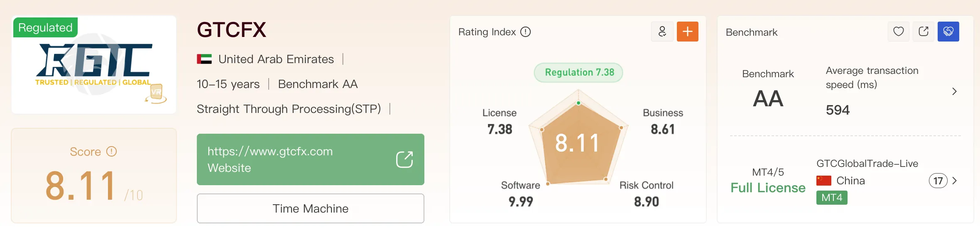Click the orange plus icon
The height and width of the screenshot is (235, 980).
pyautogui.click(x=687, y=32)
